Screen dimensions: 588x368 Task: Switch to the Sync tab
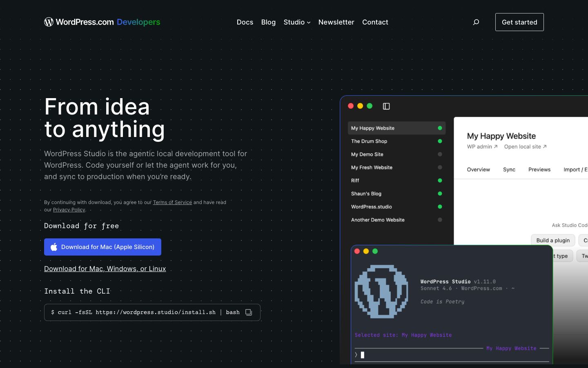(x=509, y=170)
